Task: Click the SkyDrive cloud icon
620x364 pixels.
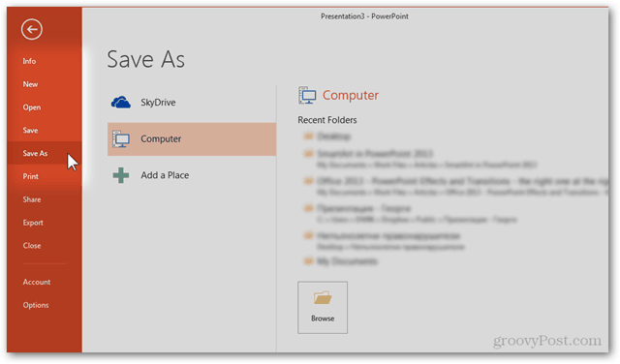Action: [x=120, y=103]
